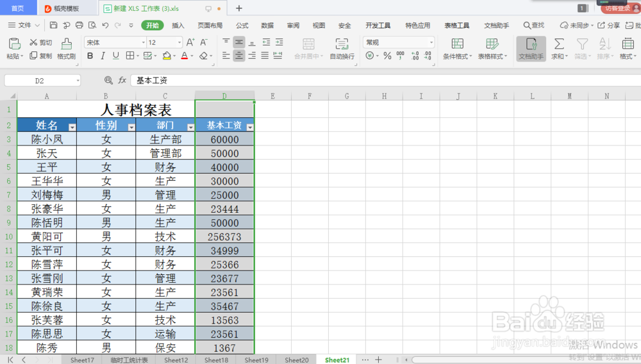Switch to the 页面布局 ribbon tab
Screen dimensions: 641x364
(210, 26)
